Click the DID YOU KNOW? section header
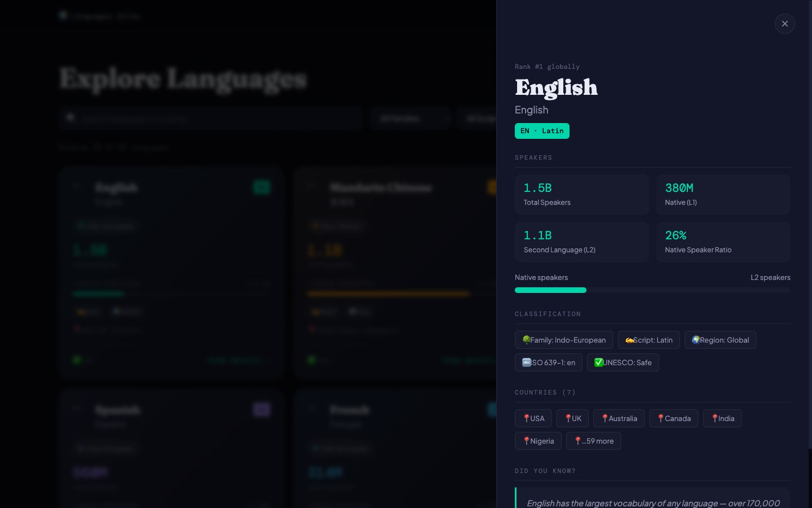The image size is (812, 508). tap(545, 471)
